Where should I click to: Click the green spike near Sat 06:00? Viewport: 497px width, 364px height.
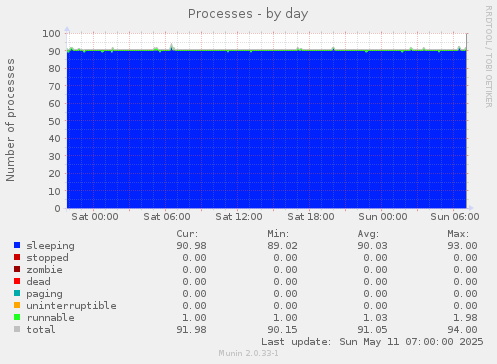(172, 47)
